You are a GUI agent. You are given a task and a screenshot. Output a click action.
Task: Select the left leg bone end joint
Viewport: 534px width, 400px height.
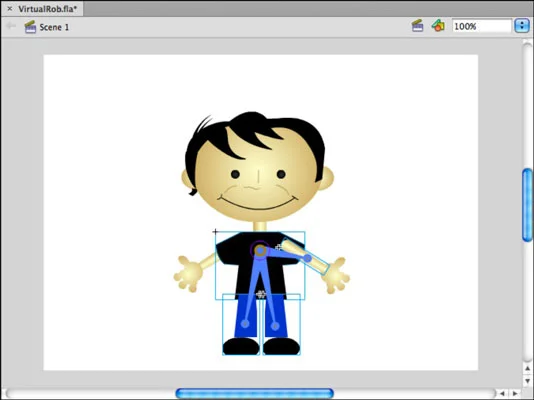click(x=245, y=324)
